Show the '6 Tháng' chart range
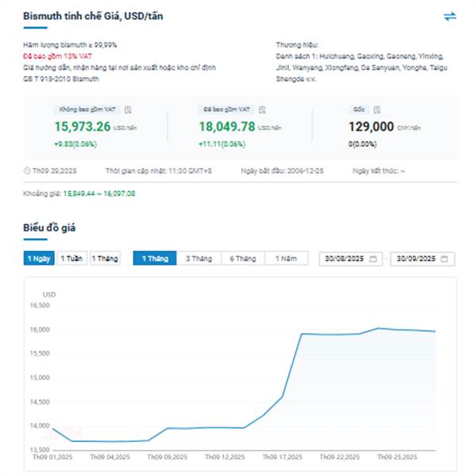 (243, 259)
